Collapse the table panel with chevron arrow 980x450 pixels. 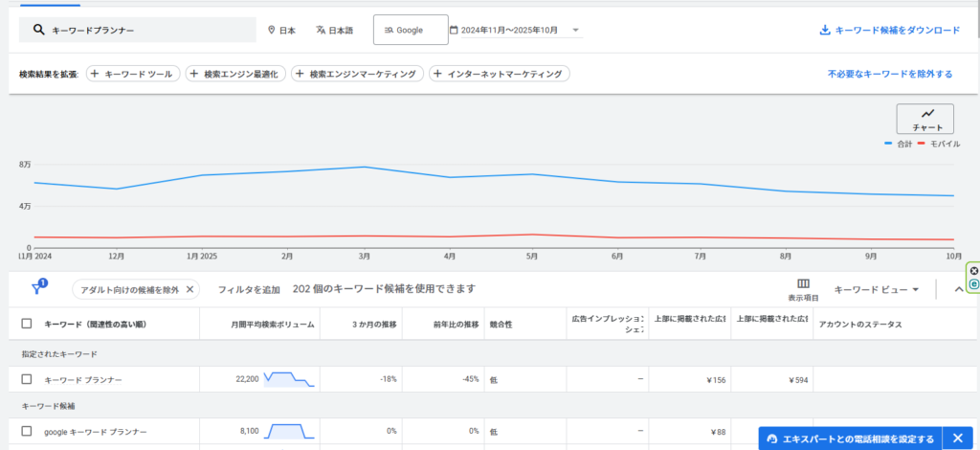click(x=959, y=289)
